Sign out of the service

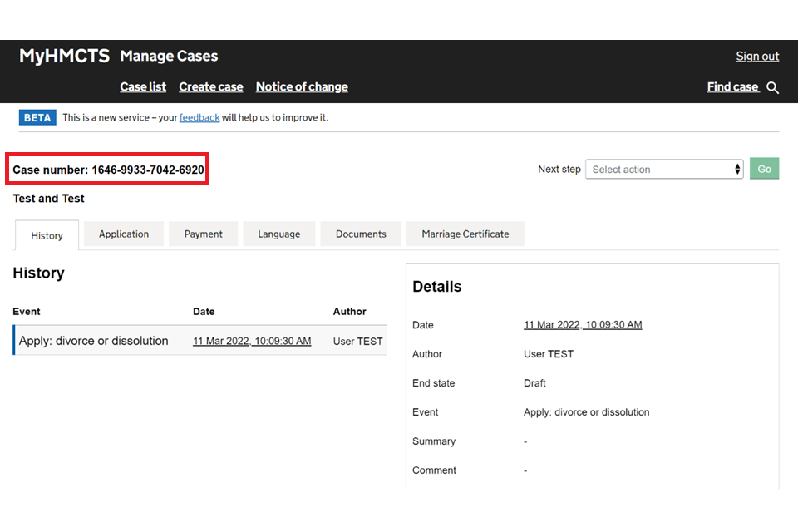tap(757, 57)
